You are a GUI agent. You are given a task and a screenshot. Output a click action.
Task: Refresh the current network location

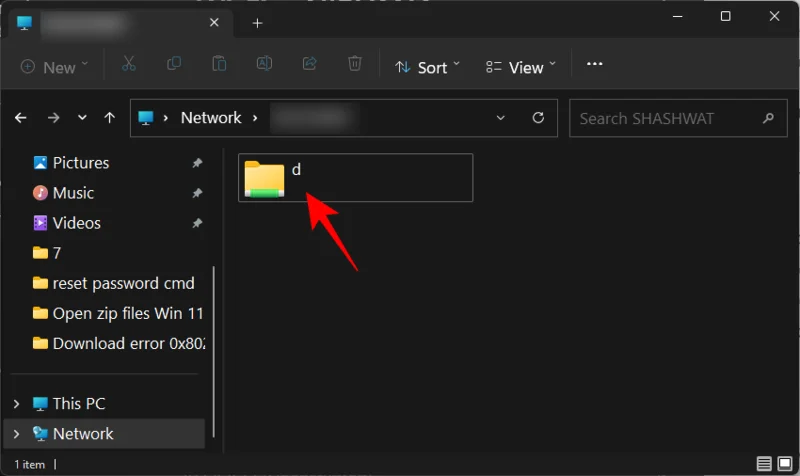538,118
